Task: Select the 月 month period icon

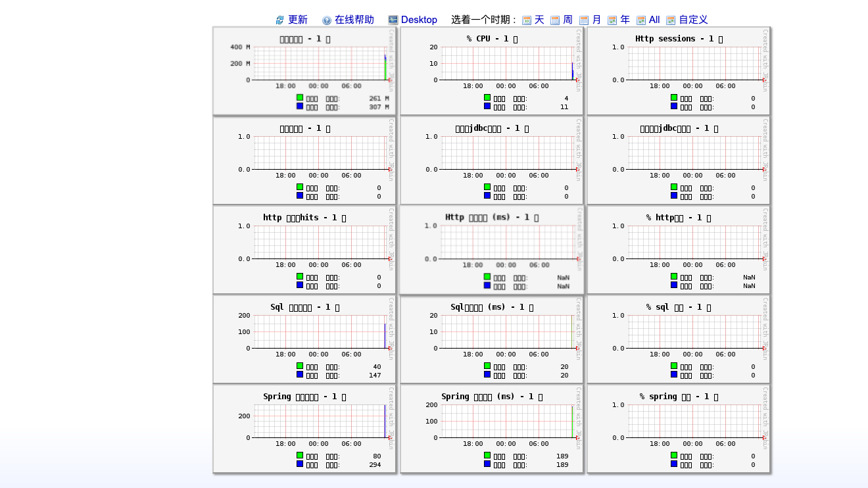Action: [584, 20]
